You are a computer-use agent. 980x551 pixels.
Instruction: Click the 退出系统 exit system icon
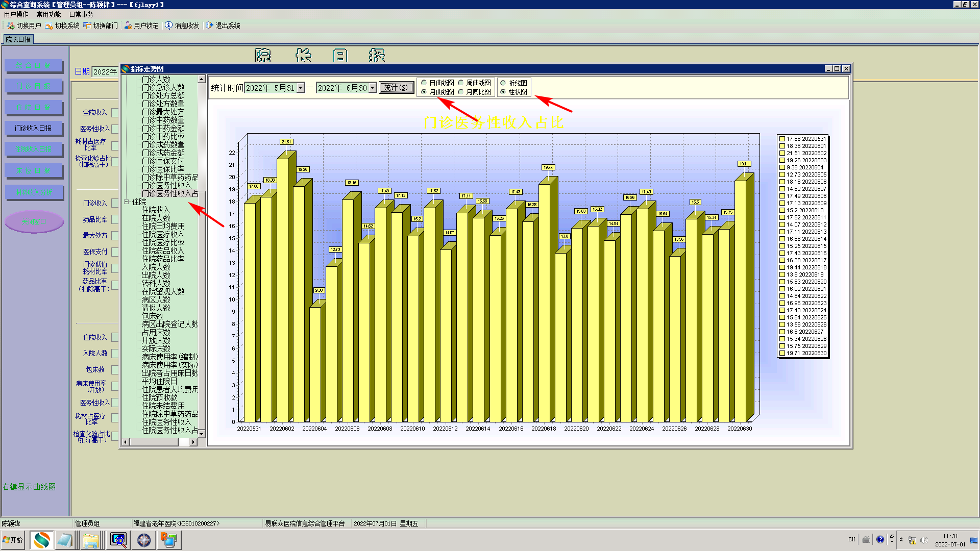(x=209, y=26)
